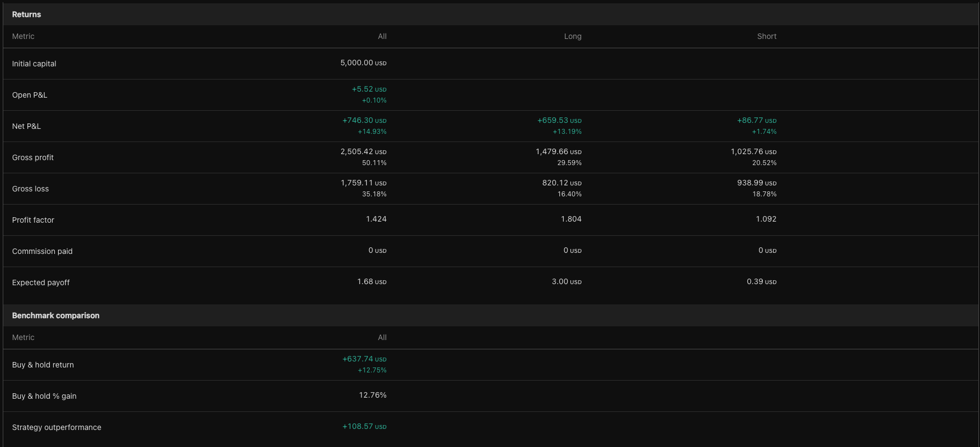Select the Gross profit row label
This screenshot has height=447, width=980.
tap(33, 157)
